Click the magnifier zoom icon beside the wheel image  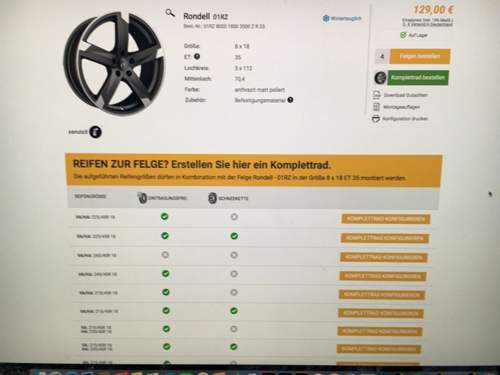(170, 13)
